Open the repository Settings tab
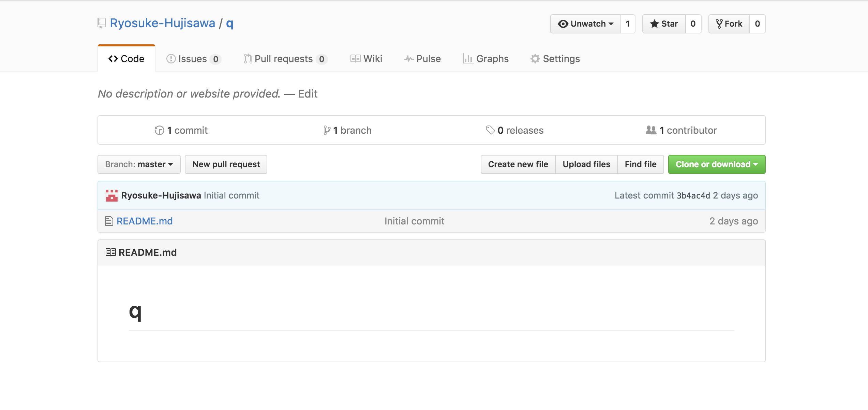This screenshot has width=868, height=410. [x=555, y=59]
